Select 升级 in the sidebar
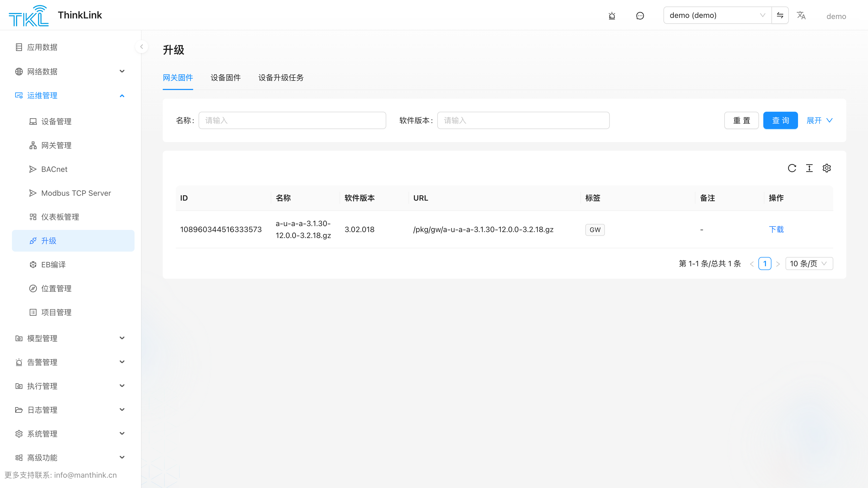The image size is (868, 488). (x=73, y=241)
